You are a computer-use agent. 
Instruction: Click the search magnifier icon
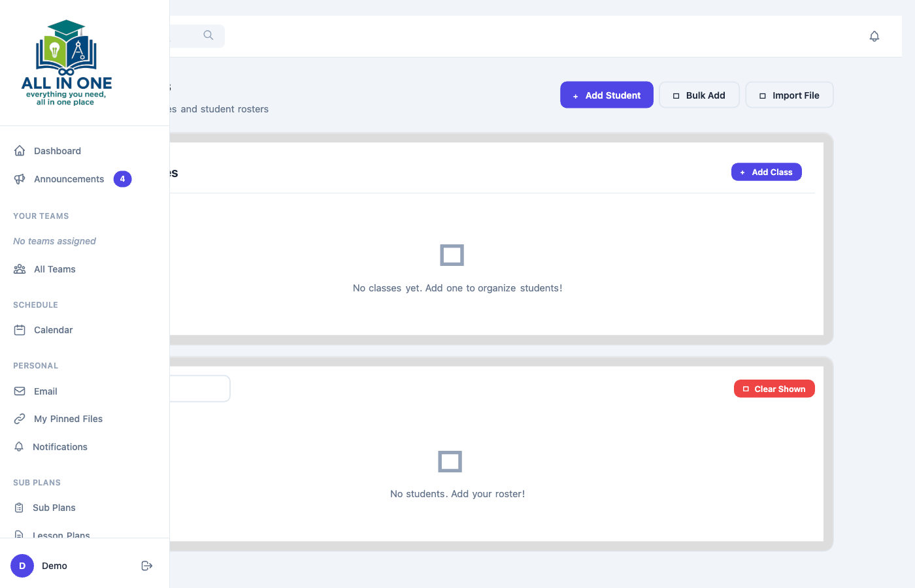pos(208,35)
